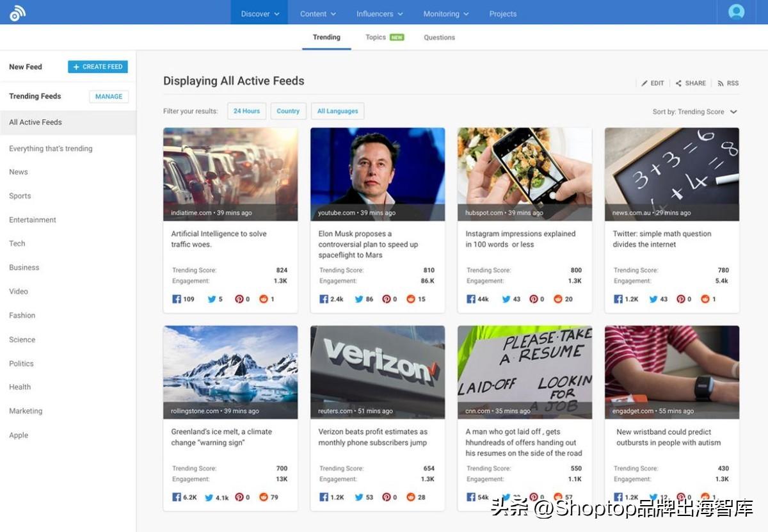Image resolution: width=768 pixels, height=532 pixels.
Task: Click Twitter icon on traffic woes card
Action: click(211, 299)
